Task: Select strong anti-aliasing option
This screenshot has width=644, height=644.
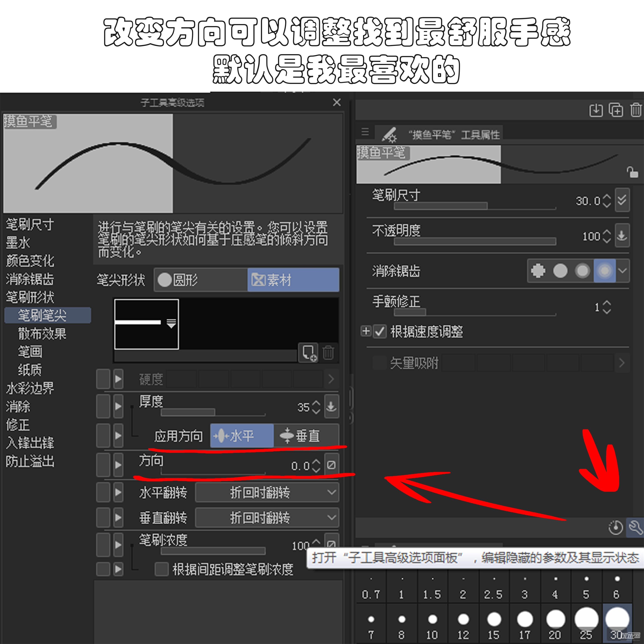Action: (604, 271)
